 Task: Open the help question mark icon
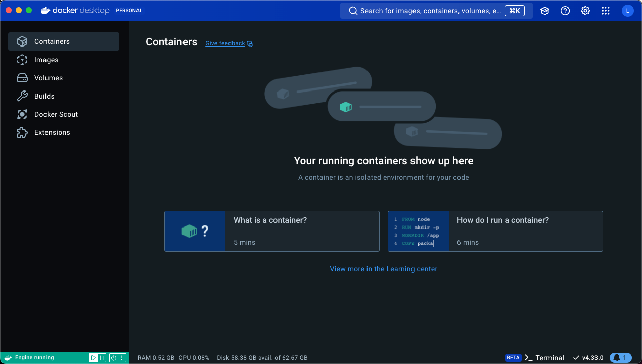(x=565, y=11)
